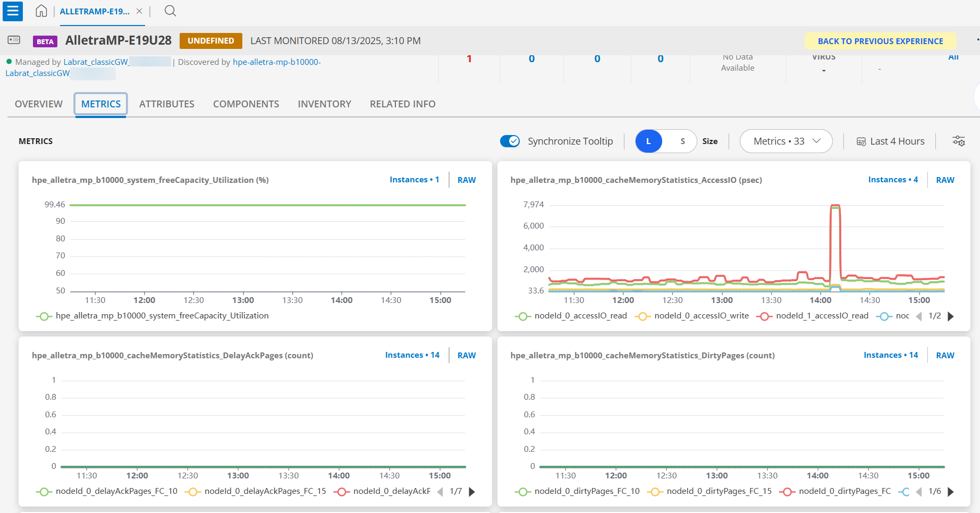Go to previous legend page in DelayAckPages chart
980x513 pixels.
(440, 492)
